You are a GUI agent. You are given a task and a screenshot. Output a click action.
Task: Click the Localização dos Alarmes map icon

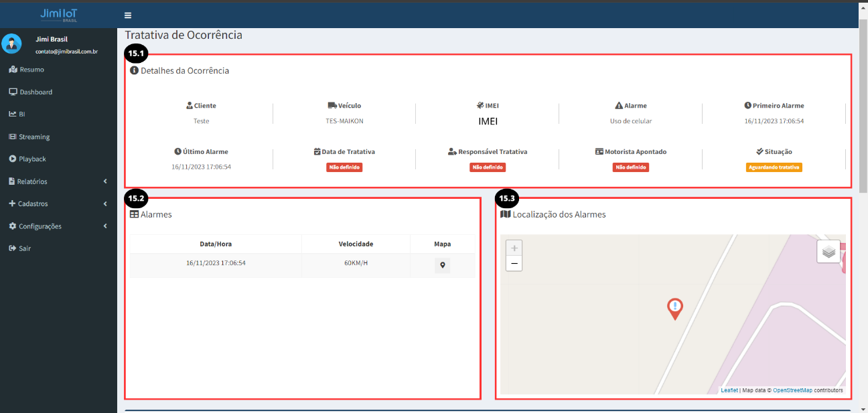point(505,214)
